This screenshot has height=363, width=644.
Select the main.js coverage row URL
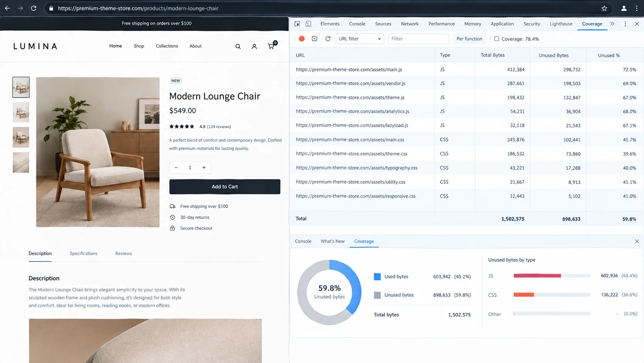(349, 69)
